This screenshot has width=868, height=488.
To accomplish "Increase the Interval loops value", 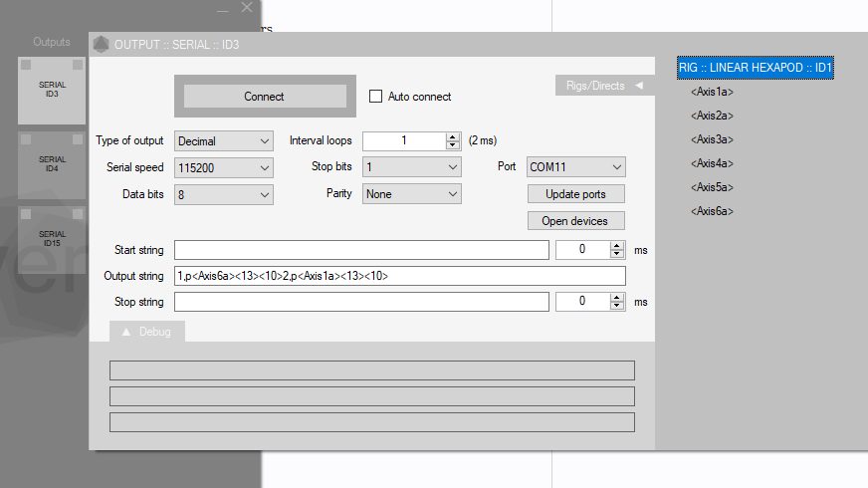I will pos(453,136).
